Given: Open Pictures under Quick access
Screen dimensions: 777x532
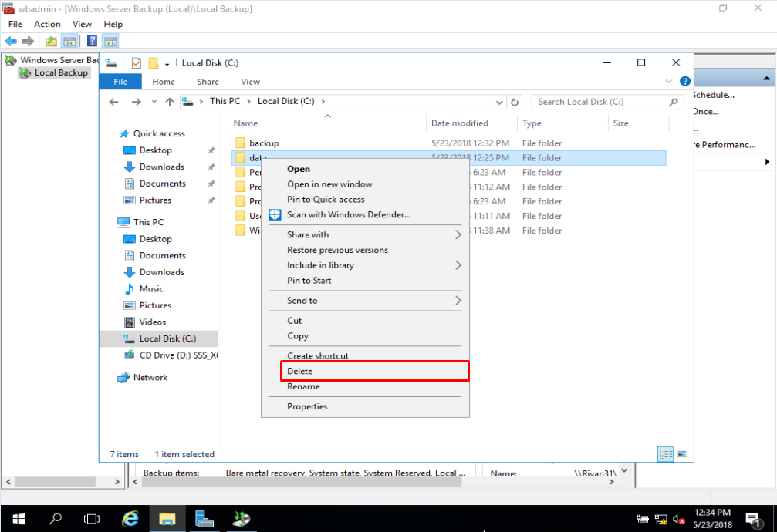Looking at the screenshot, I should pos(154,200).
